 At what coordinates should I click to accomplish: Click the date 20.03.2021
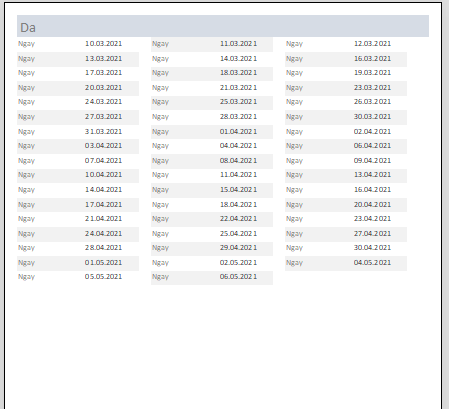pos(103,88)
